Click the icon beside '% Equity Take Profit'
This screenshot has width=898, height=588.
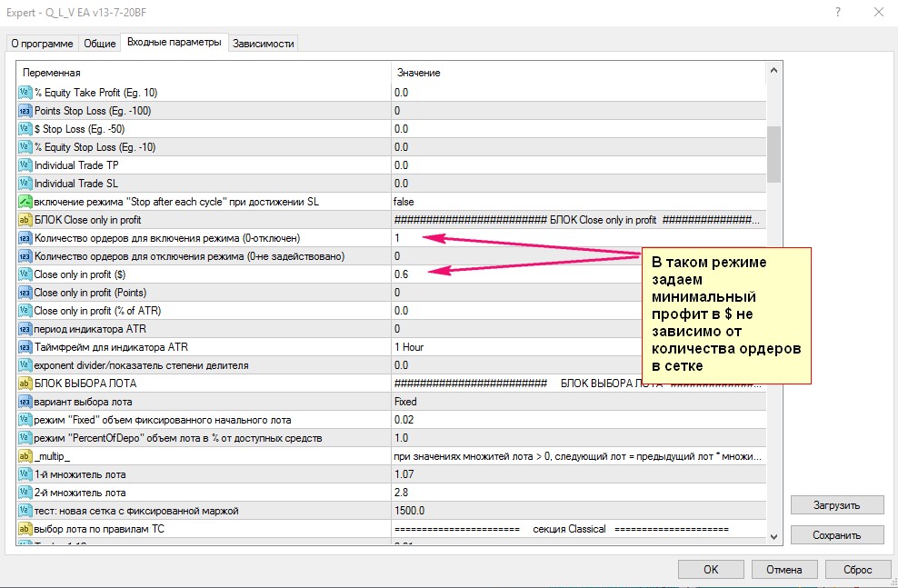[25, 92]
